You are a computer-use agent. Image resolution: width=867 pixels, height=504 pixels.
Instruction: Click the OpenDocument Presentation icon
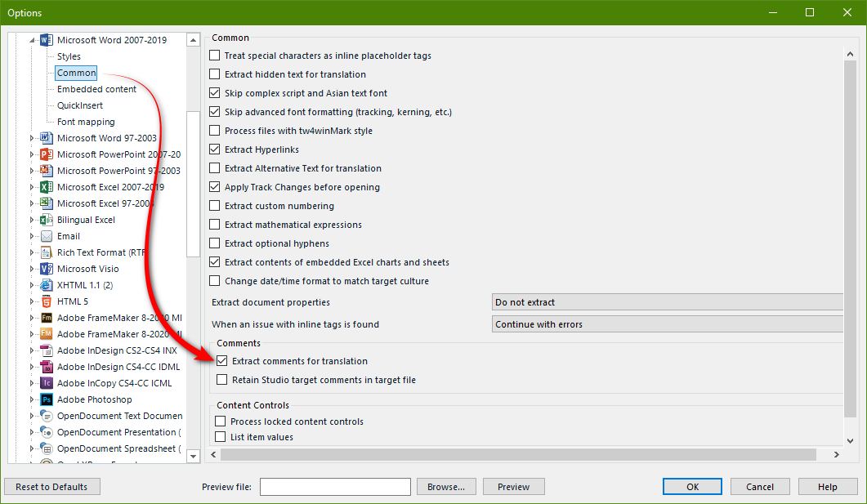point(47,432)
